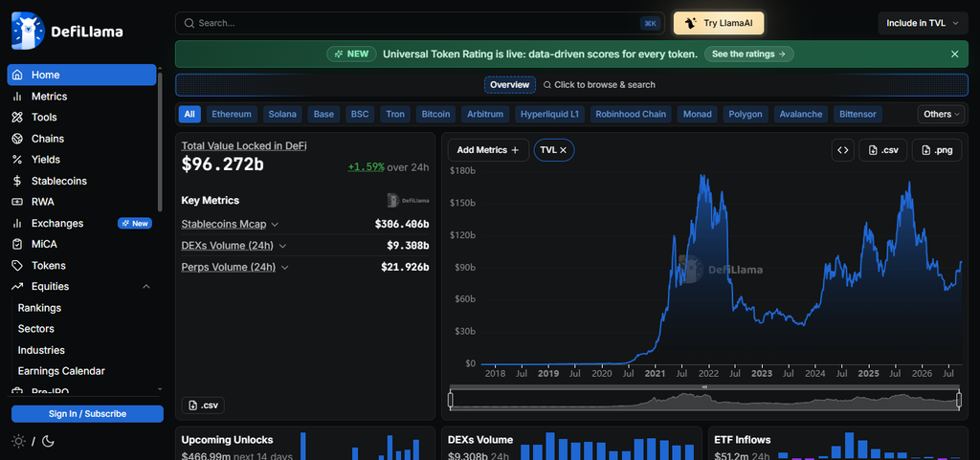
Task: Filter by Avalanche chain
Action: (801, 114)
